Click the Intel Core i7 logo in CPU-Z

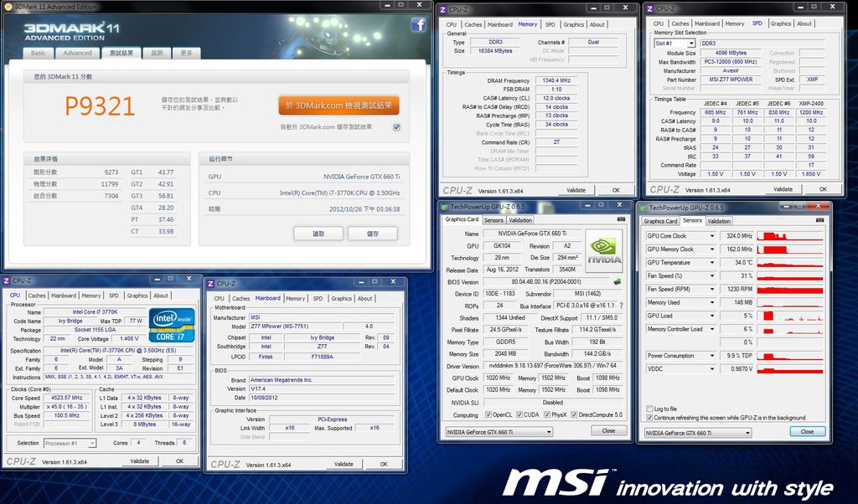point(171,325)
